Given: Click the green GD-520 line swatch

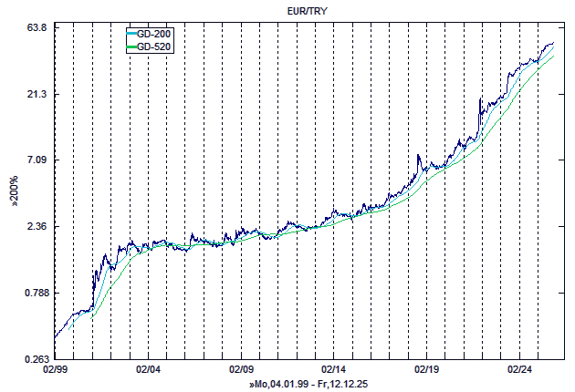Looking at the screenshot, I should pyautogui.click(x=131, y=46).
